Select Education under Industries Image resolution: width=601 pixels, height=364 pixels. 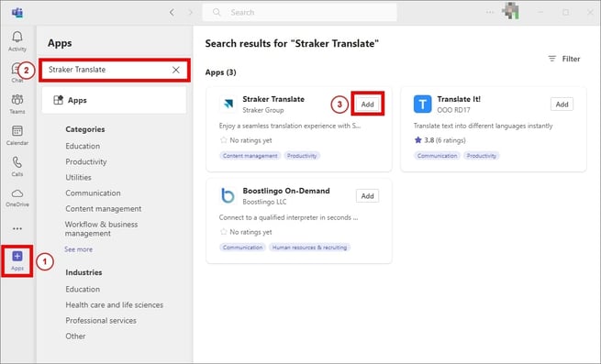[83, 290]
